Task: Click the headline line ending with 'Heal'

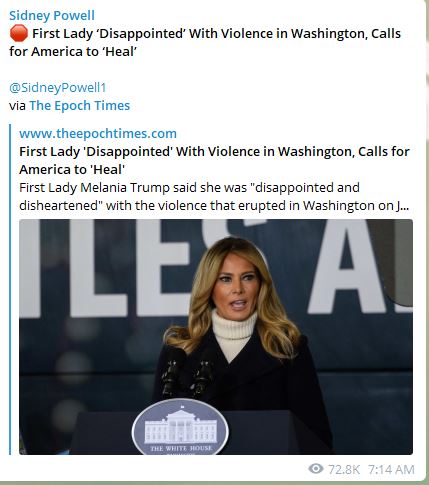Action: tap(73, 52)
